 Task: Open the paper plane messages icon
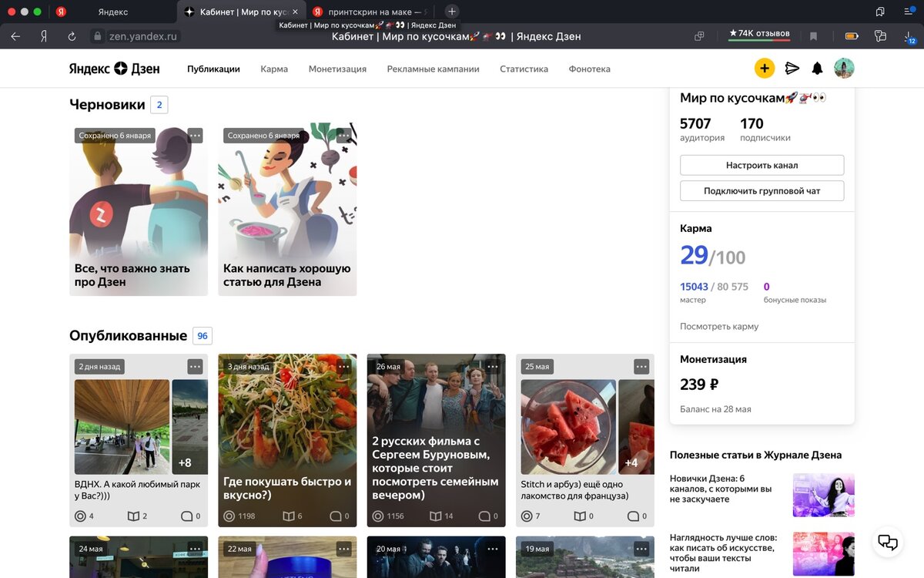pyautogui.click(x=792, y=69)
